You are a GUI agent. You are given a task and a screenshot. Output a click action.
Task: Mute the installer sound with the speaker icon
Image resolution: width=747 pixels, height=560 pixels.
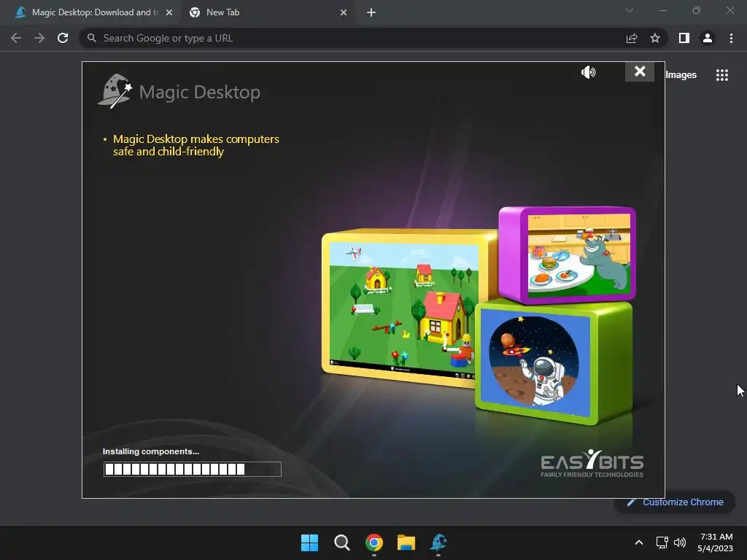pyautogui.click(x=589, y=72)
